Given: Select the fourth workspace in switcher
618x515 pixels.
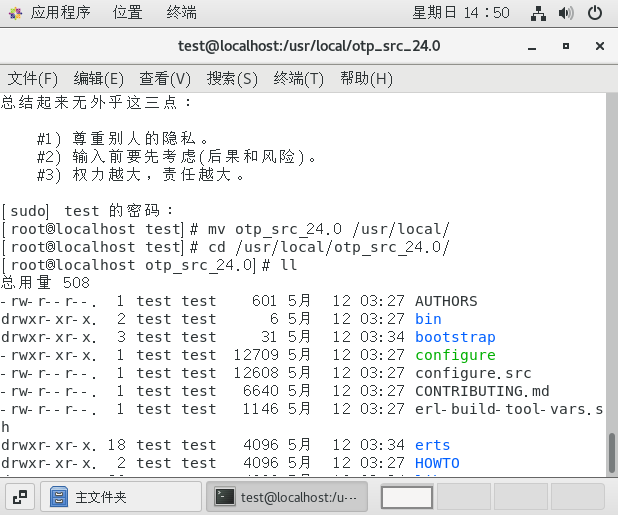Looking at the screenshot, I should (577, 497).
